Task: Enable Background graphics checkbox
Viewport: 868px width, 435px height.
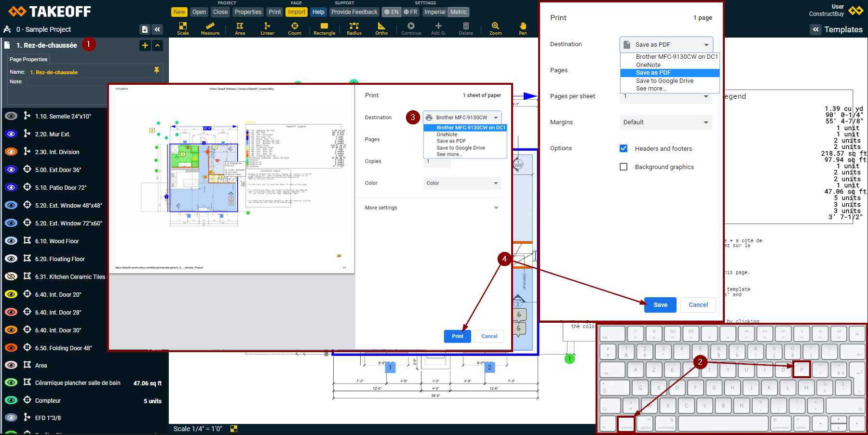Action: [x=624, y=167]
